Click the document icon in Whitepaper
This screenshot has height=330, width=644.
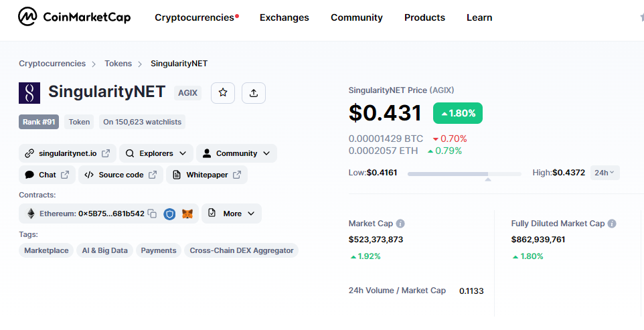177,175
